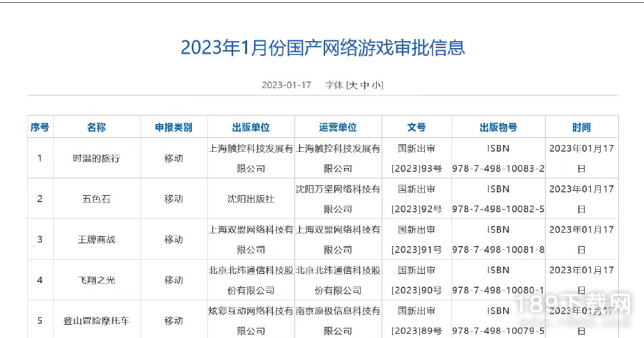Click 上海触控科技发展有限公司 in 运营单位 column
The width and height of the screenshot is (644, 338).
338,158
